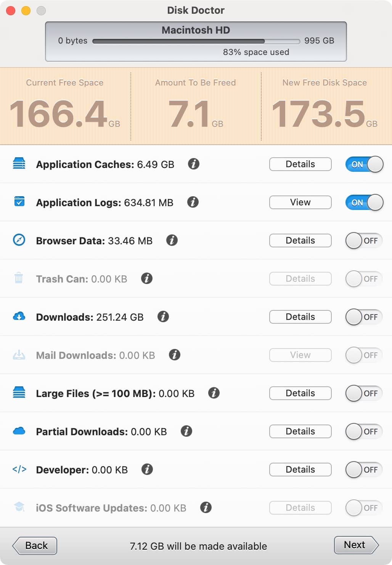This screenshot has height=565, width=392.
Task: Click the Application Logs checklist icon
Action: point(19,201)
